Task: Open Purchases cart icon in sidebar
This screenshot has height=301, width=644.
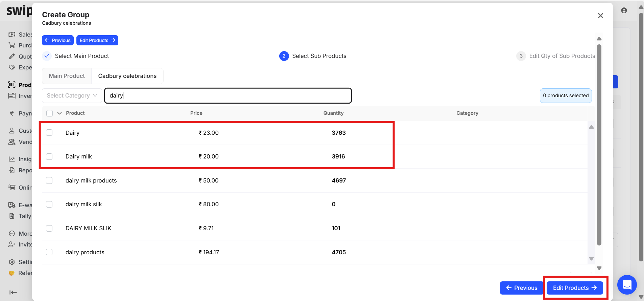Action: (12, 45)
